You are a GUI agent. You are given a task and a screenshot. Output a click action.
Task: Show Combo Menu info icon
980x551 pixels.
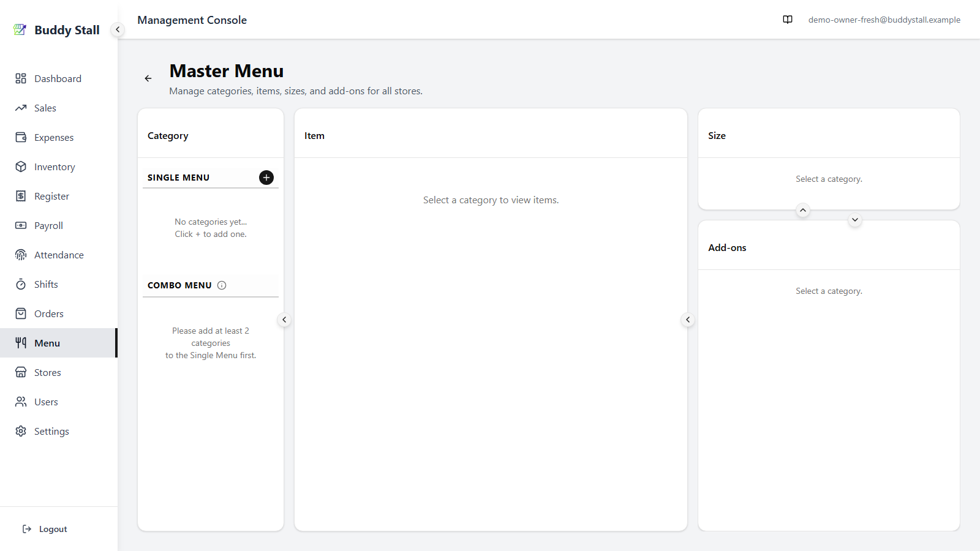coord(222,285)
